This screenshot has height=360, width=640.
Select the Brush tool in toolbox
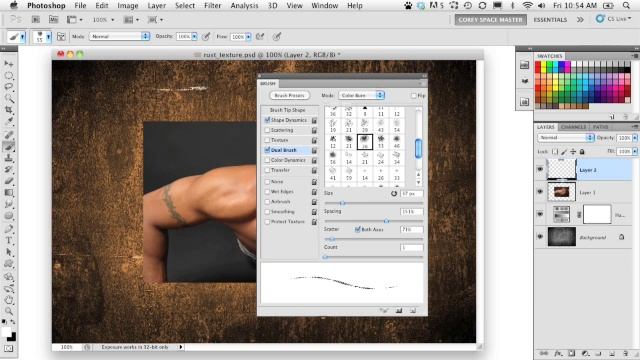[x=9, y=146]
